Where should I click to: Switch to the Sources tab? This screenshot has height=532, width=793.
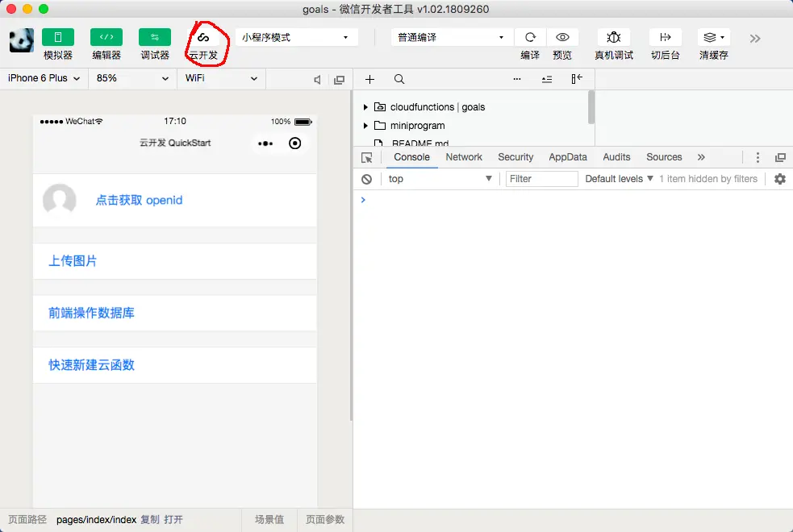[x=664, y=157]
